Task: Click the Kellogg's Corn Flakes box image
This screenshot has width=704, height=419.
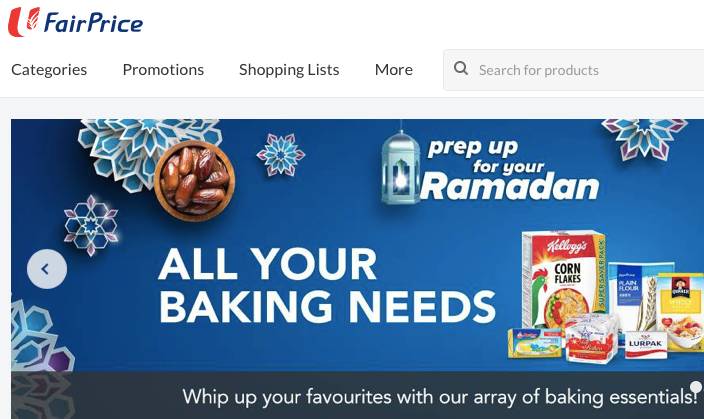Action: click(563, 278)
